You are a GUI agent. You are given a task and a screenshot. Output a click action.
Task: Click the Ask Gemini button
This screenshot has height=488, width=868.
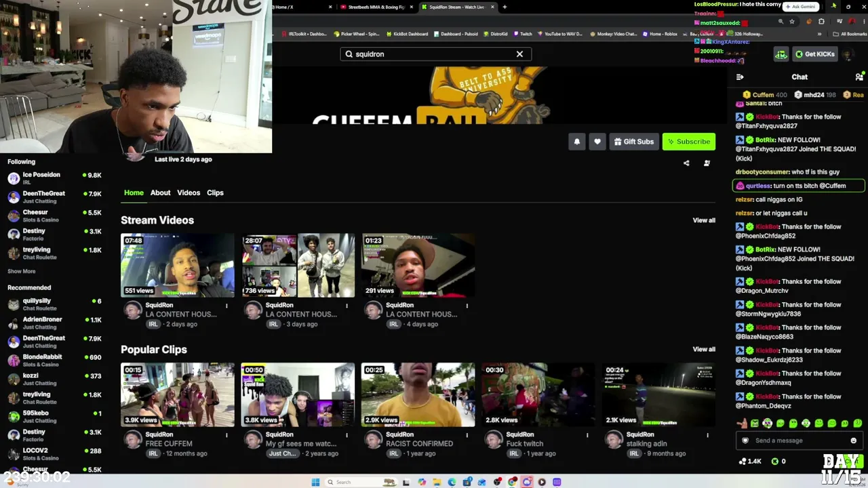coord(800,7)
